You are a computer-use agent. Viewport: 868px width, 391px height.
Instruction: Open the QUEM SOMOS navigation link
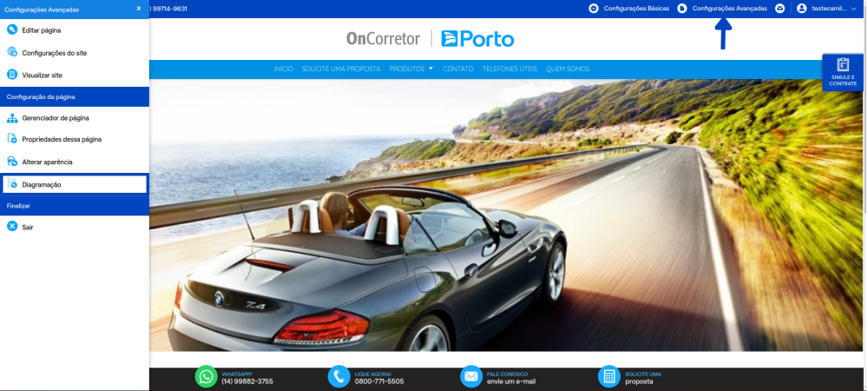(x=568, y=69)
